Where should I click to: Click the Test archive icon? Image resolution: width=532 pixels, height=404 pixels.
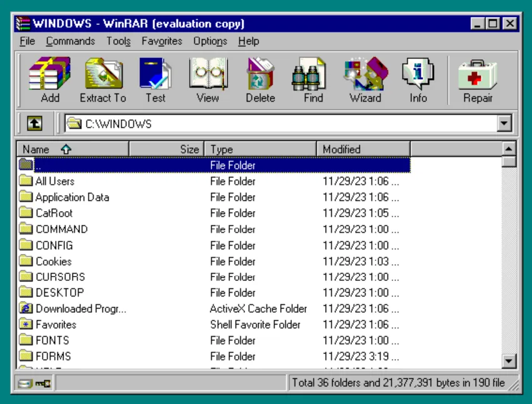pyautogui.click(x=154, y=74)
